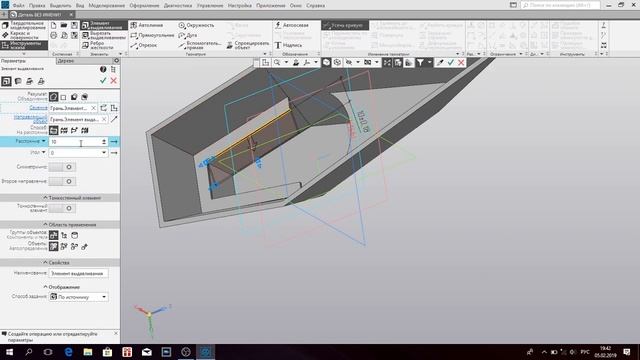Select fourth result option icon

84,97
